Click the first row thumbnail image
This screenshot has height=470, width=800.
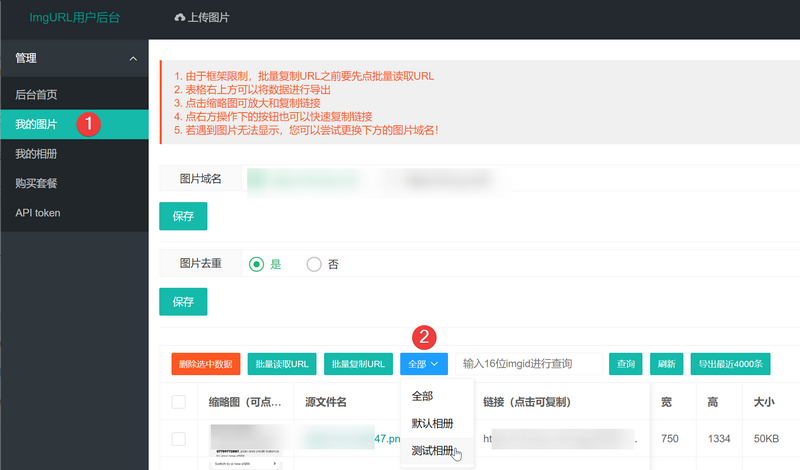pyautogui.click(x=246, y=445)
